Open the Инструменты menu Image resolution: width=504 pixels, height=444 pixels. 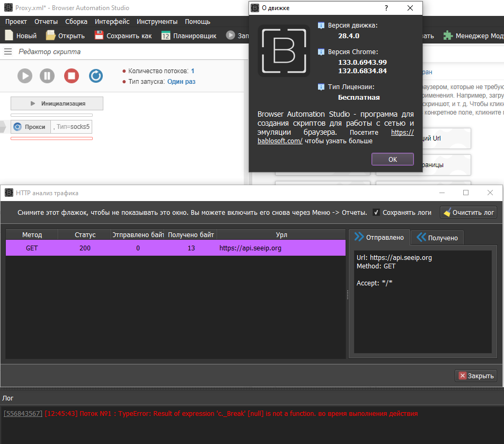[x=157, y=22]
